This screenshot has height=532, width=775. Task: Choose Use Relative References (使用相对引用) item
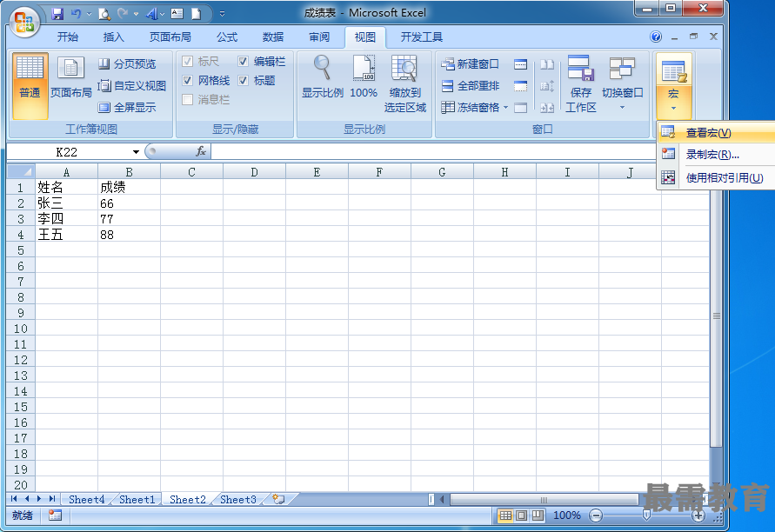coord(716,178)
